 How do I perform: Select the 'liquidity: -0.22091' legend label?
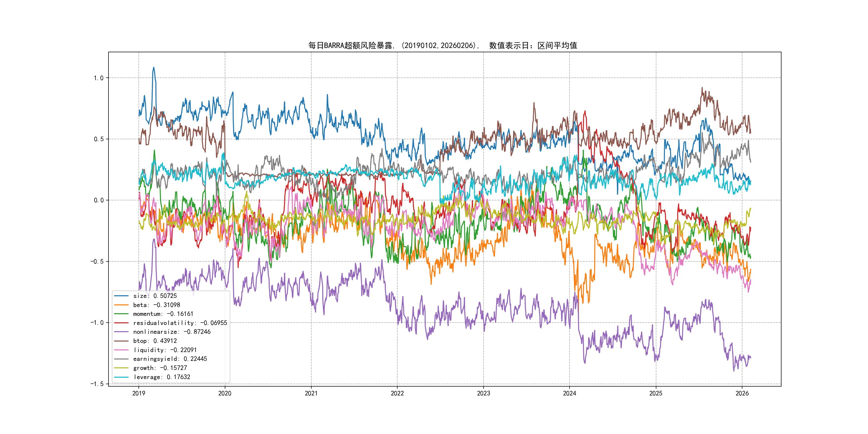click(165, 350)
